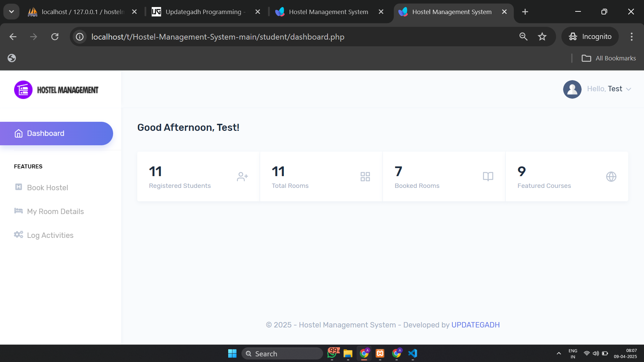Click the Featured Courses globe icon
644x362 pixels.
[611, 176]
